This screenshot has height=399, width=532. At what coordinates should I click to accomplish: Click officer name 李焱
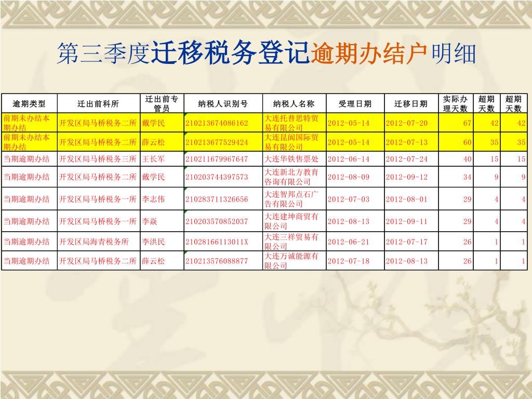[150, 221]
